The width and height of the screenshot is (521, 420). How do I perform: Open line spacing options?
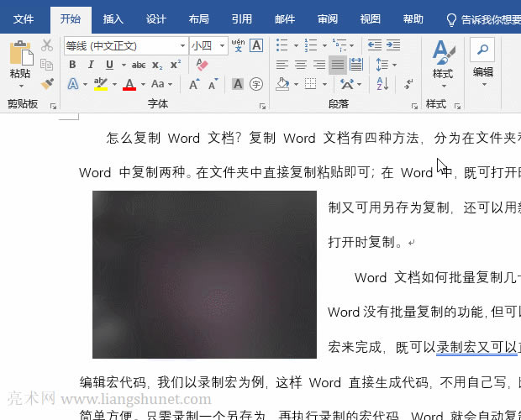(x=382, y=65)
